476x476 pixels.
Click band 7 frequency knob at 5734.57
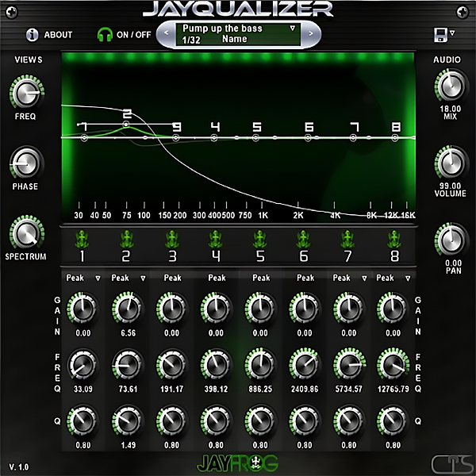(348, 364)
